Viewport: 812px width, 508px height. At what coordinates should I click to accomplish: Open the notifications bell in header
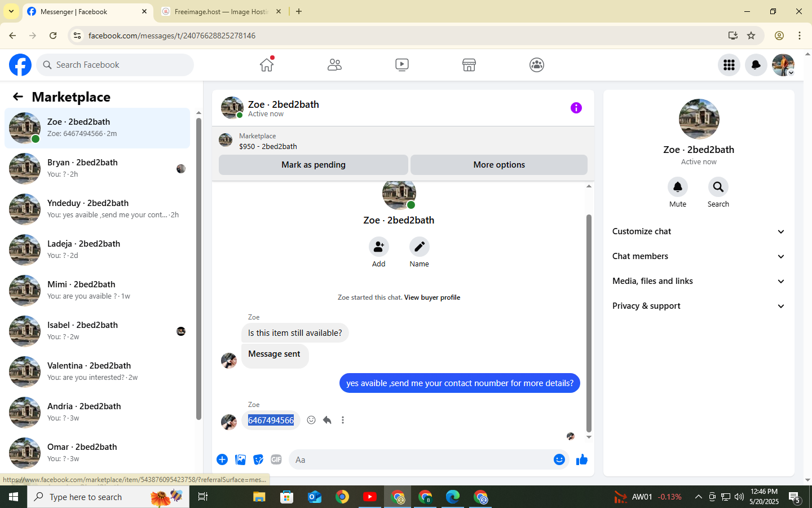(756, 65)
